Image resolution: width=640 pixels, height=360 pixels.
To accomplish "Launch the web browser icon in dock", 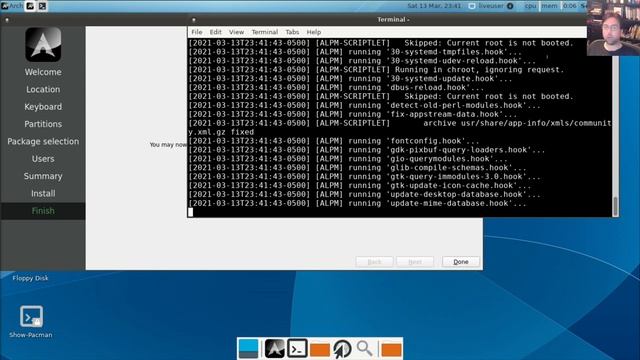I will (342, 349).
